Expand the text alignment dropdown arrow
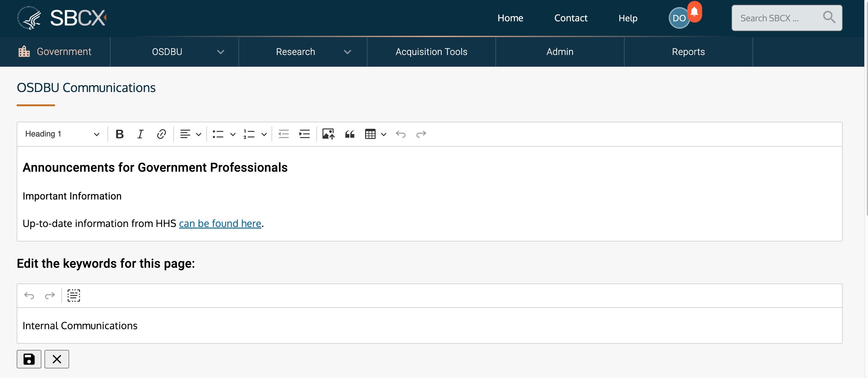868x378 pixels. point(199,134)
